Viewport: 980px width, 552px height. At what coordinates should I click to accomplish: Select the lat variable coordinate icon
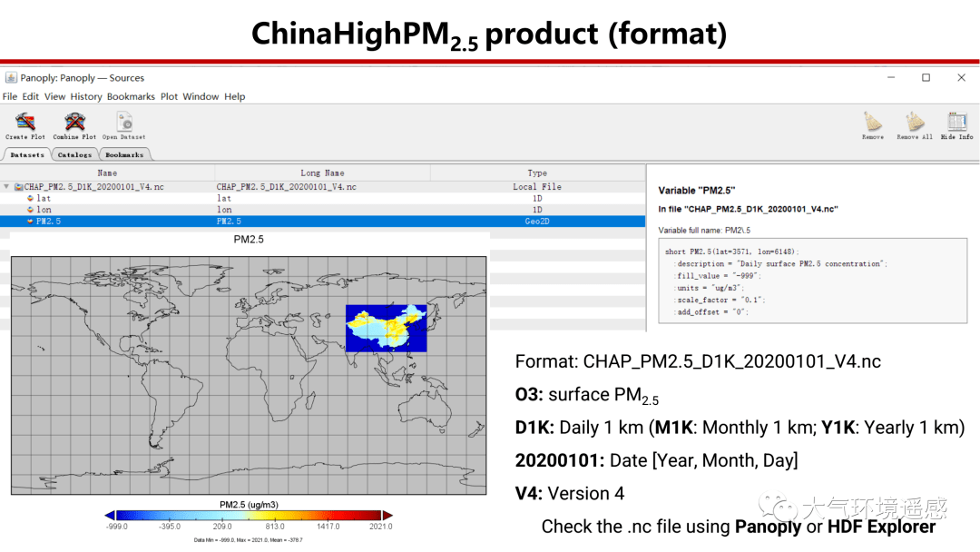coord(28,198)
